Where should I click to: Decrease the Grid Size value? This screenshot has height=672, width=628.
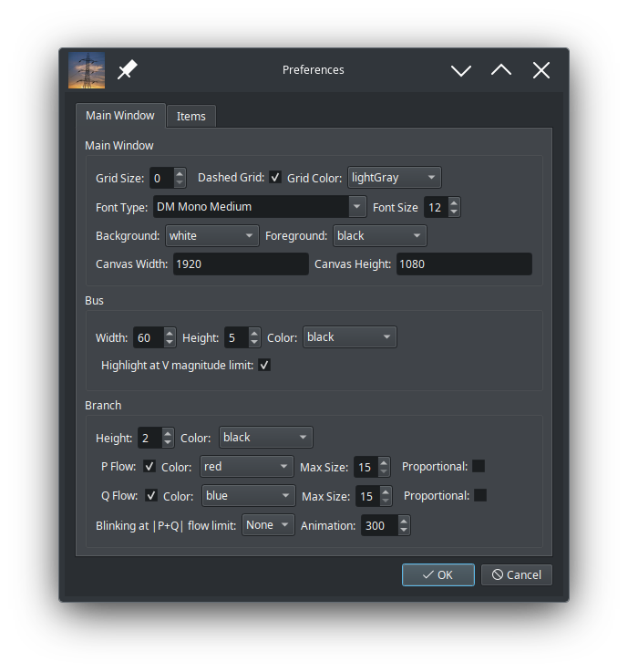[180, 182]
